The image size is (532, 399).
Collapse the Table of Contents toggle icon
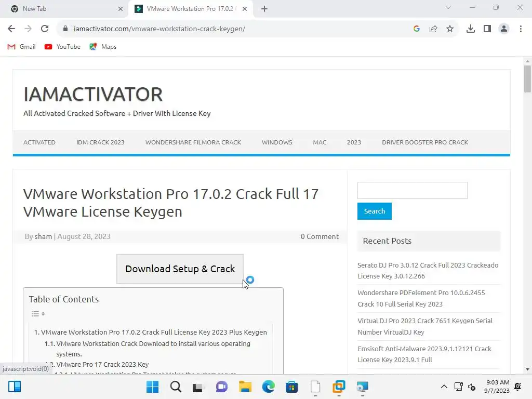[38, 314]
